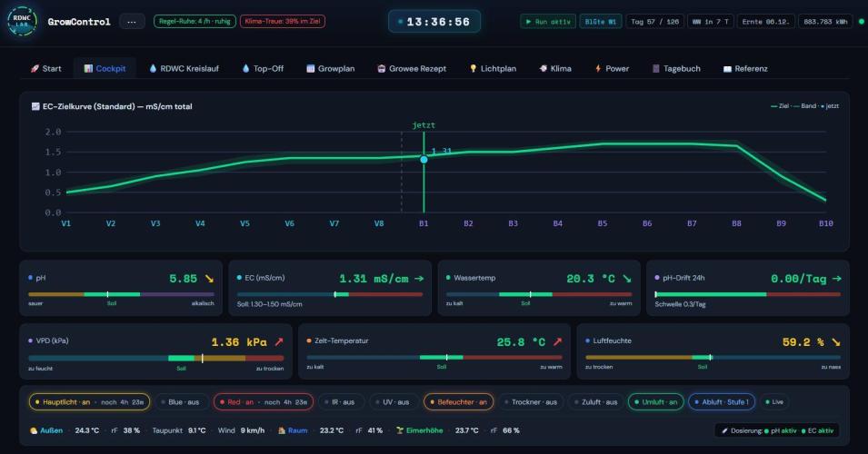This screenshot has width=868, height=454.
Task: Toggle the Live indicator chip
Action: tap(775, 402)
